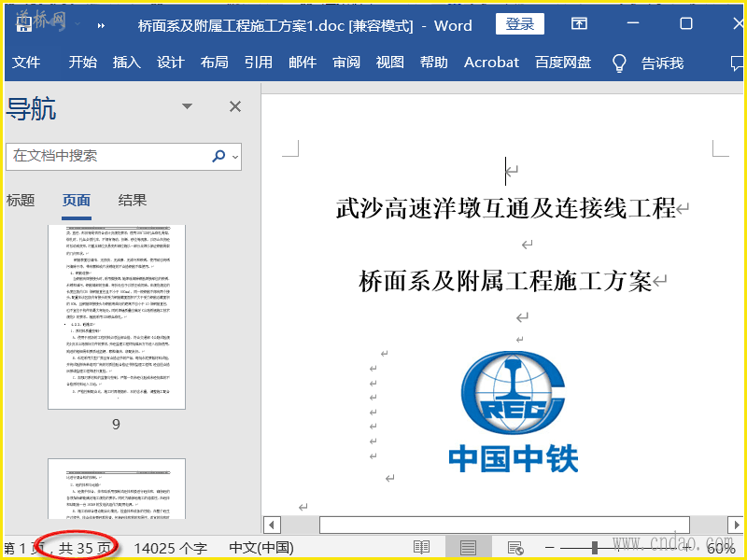This screenshot has height=560, width=747.
Task: Open the 审阅 ribbon tab
Action: [x=346, y=63]
